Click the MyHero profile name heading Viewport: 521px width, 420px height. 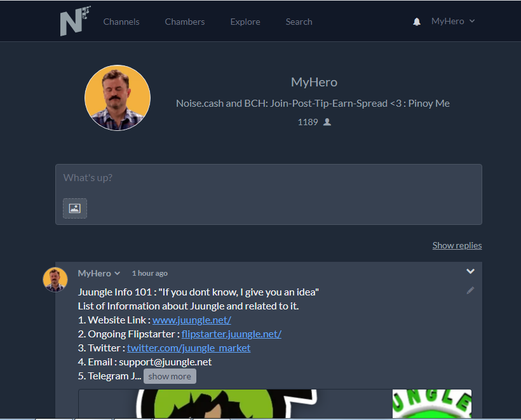tap(314, 82)
